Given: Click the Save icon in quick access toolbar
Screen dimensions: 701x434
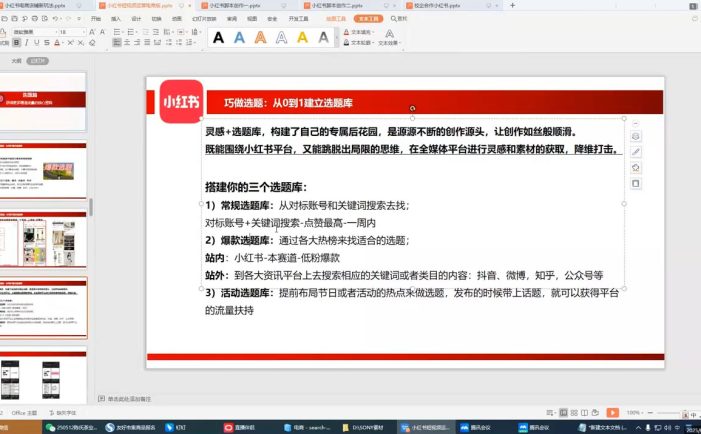Looking at the screenshot, I should pos(15,19).
